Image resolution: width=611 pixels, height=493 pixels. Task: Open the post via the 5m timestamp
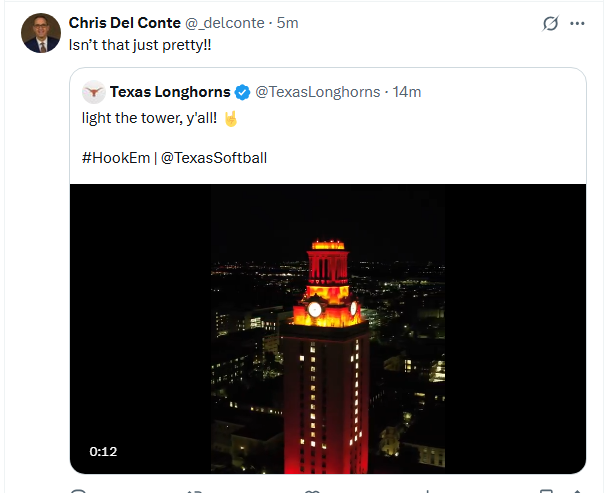(288, 23)
